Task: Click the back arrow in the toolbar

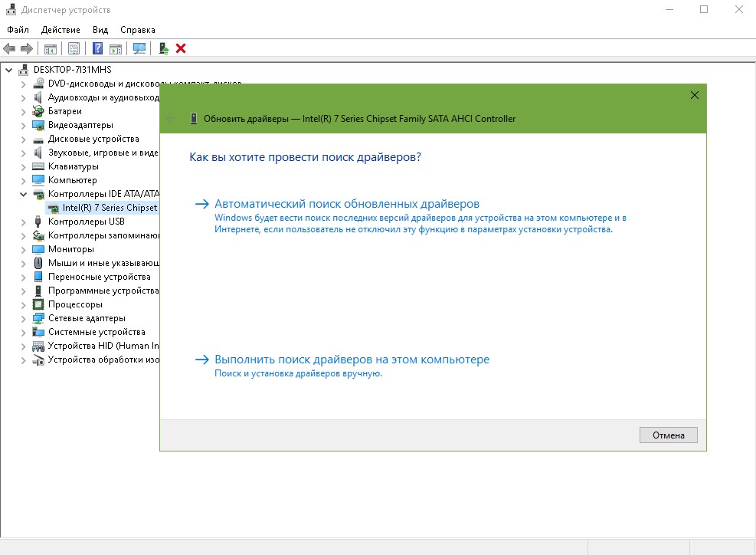Action: pos(9,48)
